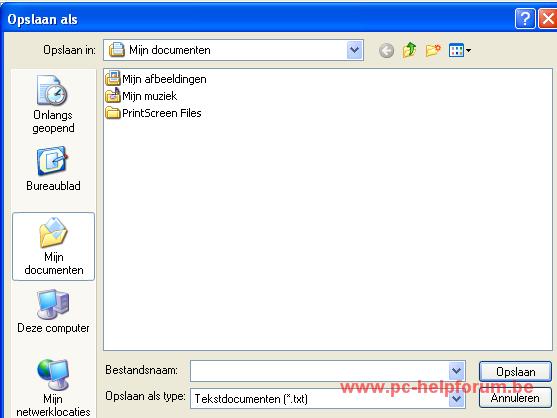
Task: Expand the Bestandsnaam history dropdown arrow
Action: [456, 371]
